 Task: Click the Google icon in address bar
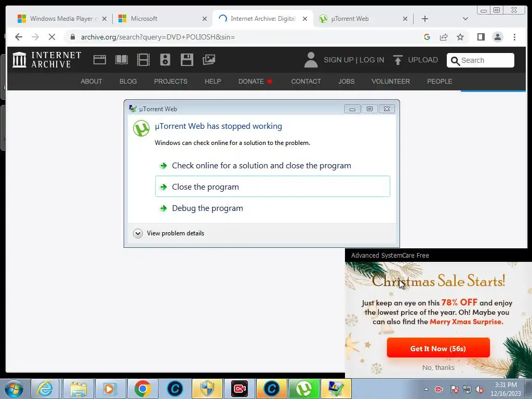pyautogui.click(x=427, y=37)
